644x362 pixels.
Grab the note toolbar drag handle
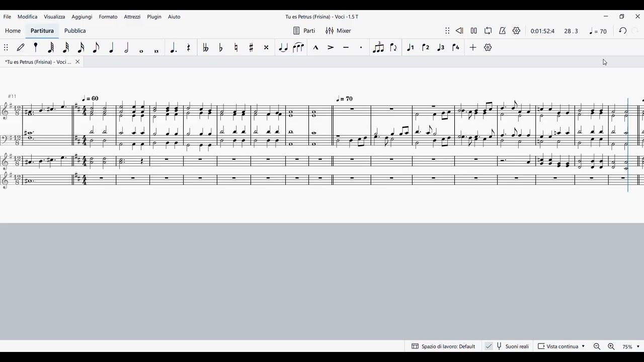[6, 47]
